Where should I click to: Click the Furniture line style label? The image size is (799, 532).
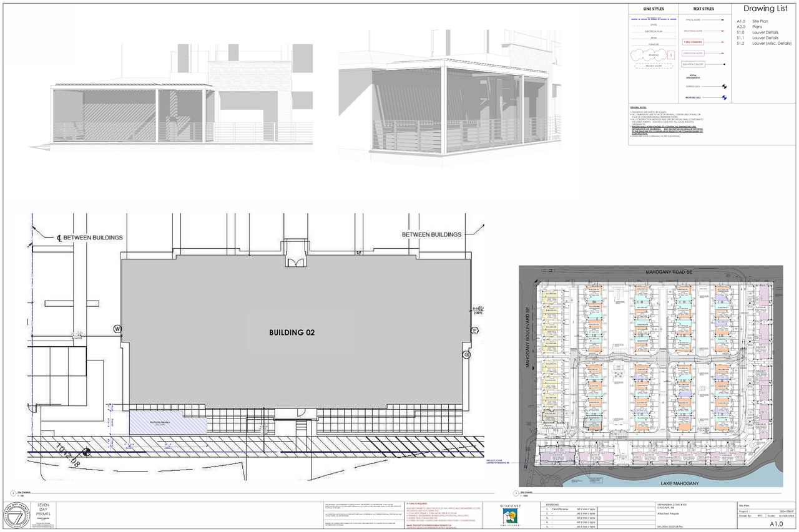pos(654,44)
